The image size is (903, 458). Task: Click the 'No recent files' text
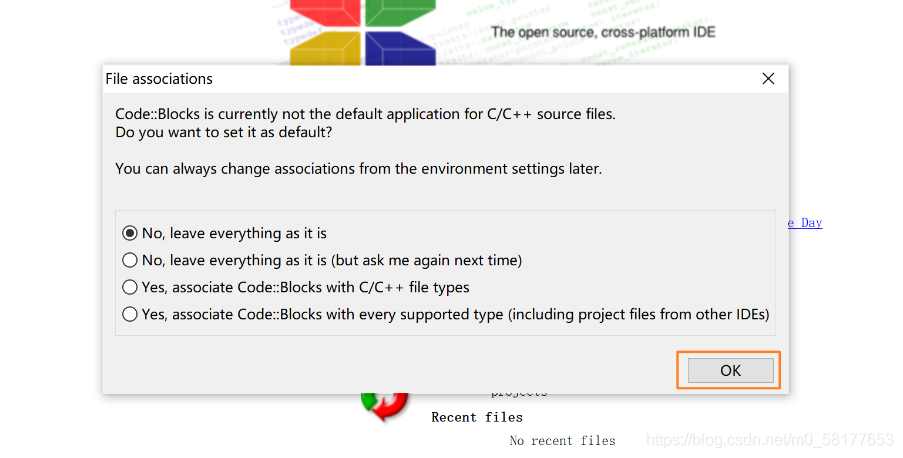562,440
